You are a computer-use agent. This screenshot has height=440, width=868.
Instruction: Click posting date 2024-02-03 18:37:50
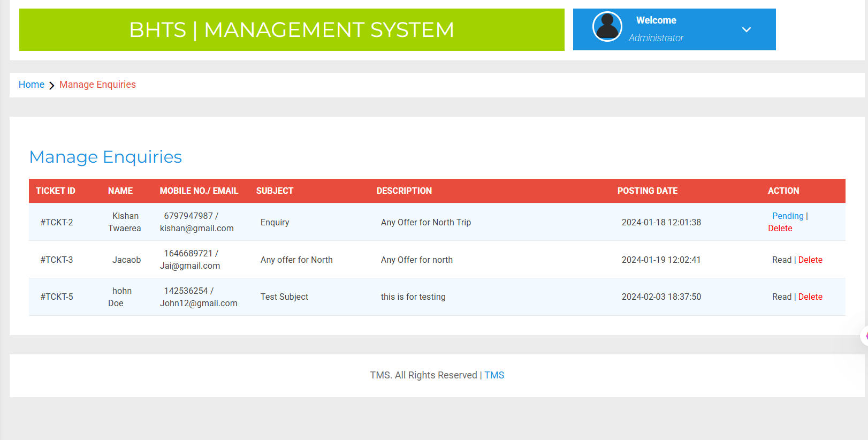click(661, 297)
